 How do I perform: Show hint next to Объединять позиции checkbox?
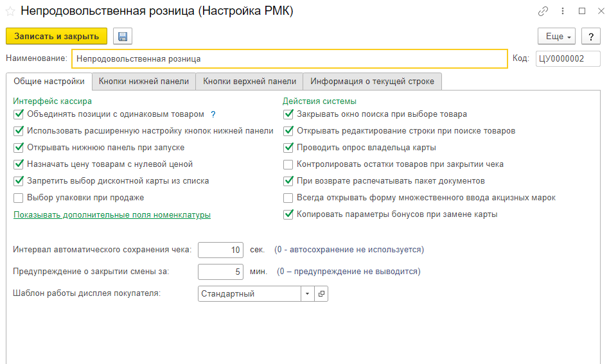213,114
